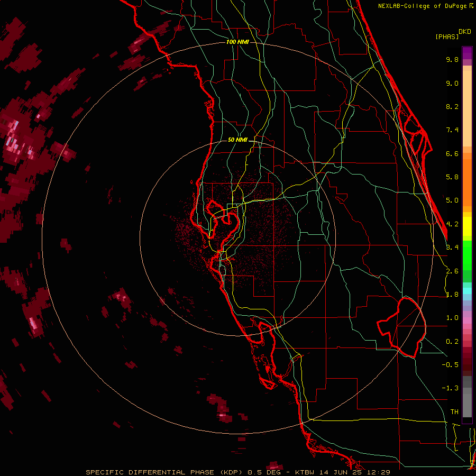Click the -0.5 legend scale value

(450, 365)
